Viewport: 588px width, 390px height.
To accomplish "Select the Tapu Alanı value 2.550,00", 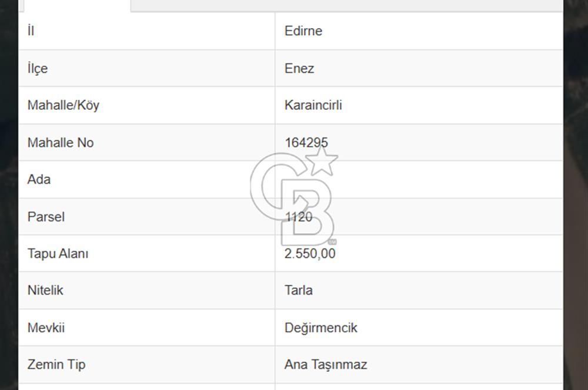I will pyautogui.click(x=310, y=254).
